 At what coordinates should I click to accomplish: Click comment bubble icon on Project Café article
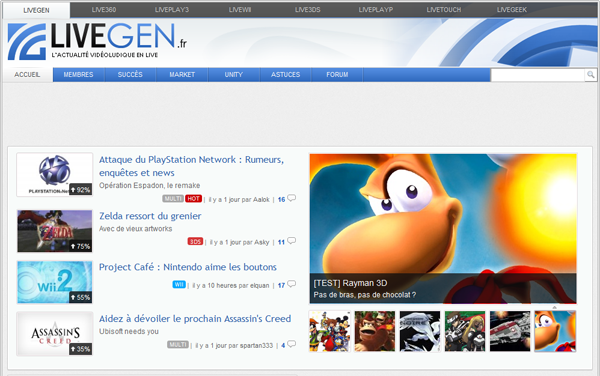pyautogui.click(x=292, y=284)
